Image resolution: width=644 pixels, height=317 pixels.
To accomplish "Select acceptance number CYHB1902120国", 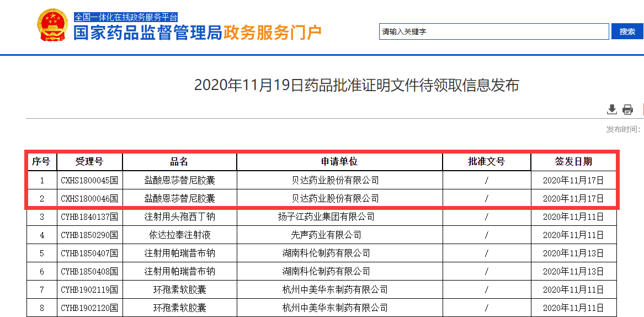I will (89, 308).
